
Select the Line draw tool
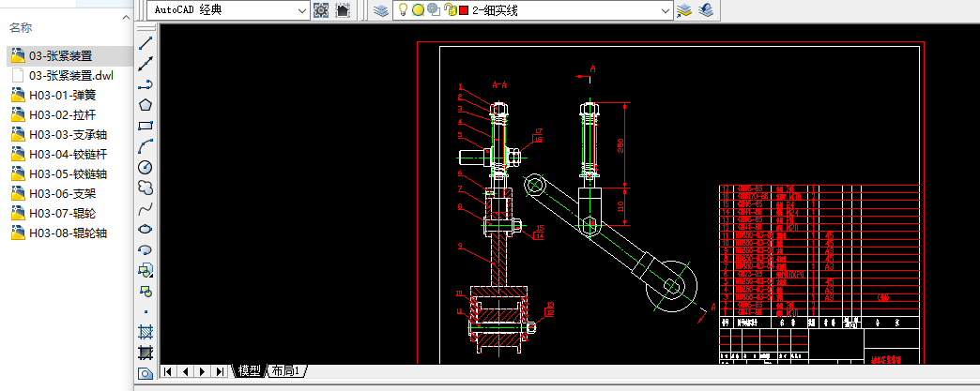point(145,43)
